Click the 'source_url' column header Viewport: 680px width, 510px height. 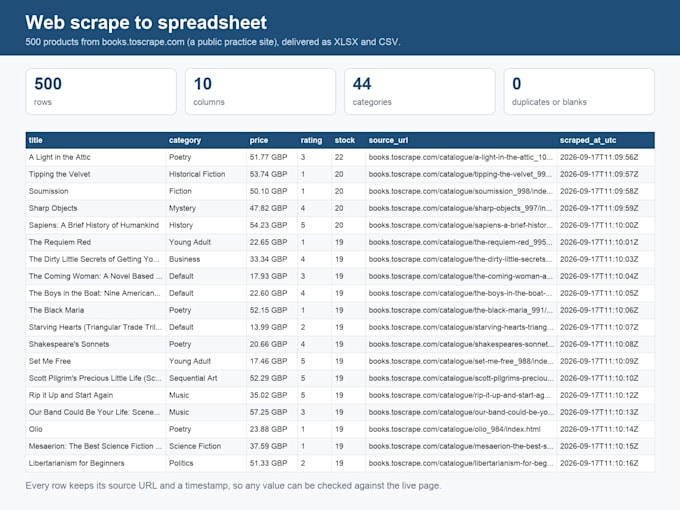pos(388,140)
